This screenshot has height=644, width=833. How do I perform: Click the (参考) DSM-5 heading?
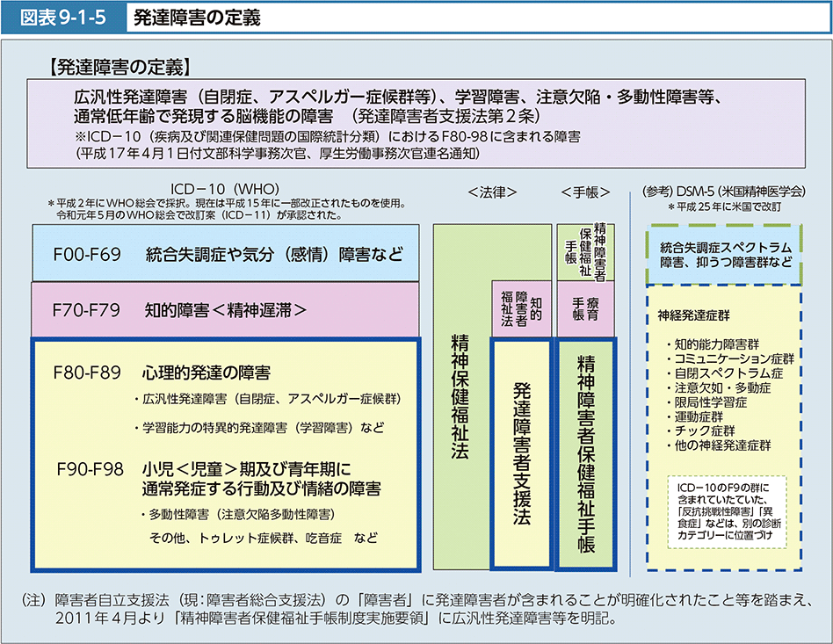[723, 189]
